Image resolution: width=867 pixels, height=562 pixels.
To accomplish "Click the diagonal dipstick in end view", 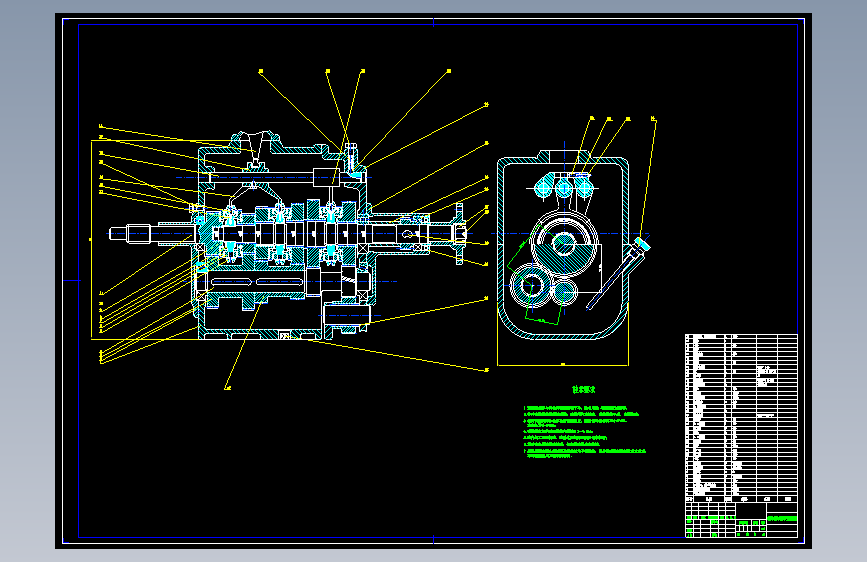I will tap(618, 273).
